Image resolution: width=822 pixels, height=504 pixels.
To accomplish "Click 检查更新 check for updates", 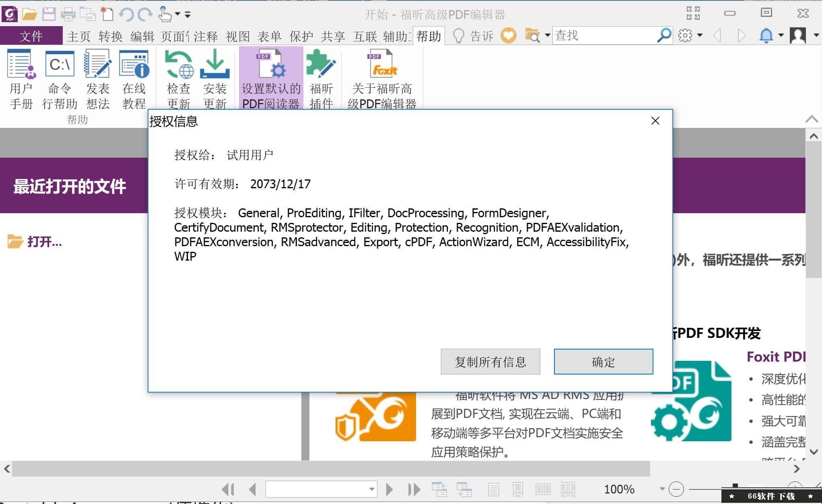I will (179, 79).
